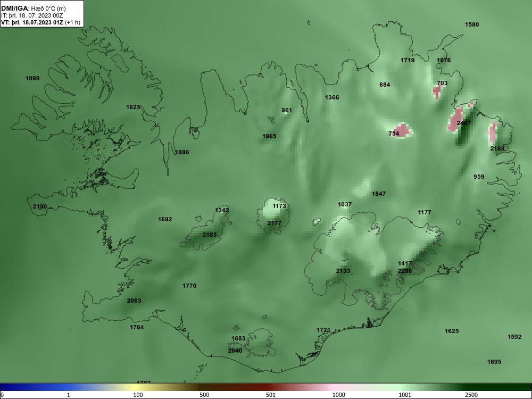Click the 0 tick on the colour scale
The width and height of the screenshot is (532, 399).
(2, 395)
